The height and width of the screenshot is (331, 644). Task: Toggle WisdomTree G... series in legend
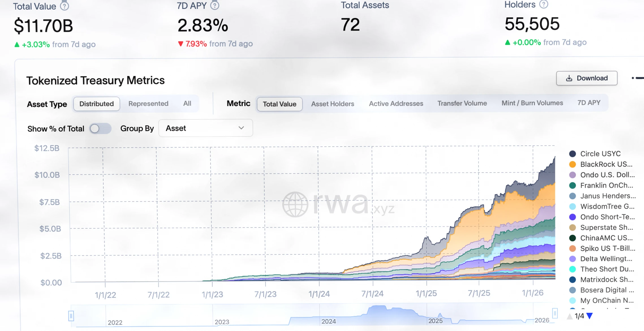[x=602, y=206]
